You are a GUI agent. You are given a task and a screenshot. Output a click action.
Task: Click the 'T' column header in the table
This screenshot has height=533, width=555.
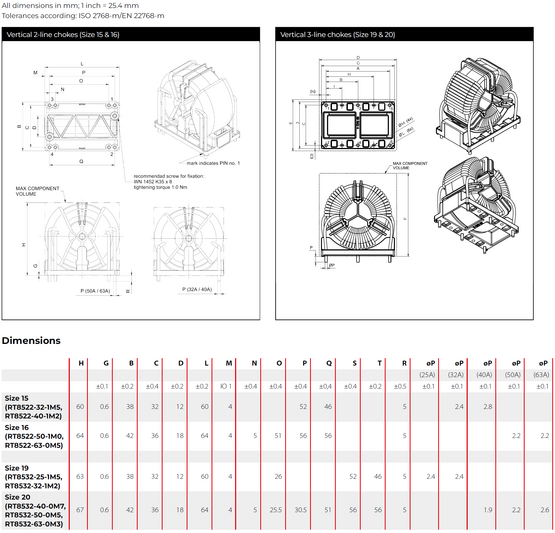point(379,363)
